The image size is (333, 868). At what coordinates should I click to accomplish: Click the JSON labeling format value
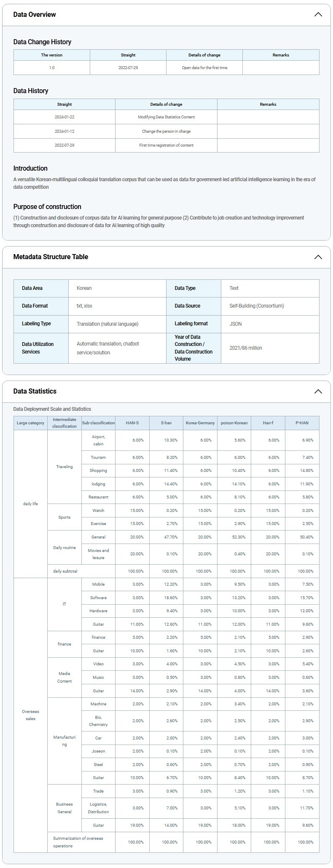pos(236,324)
